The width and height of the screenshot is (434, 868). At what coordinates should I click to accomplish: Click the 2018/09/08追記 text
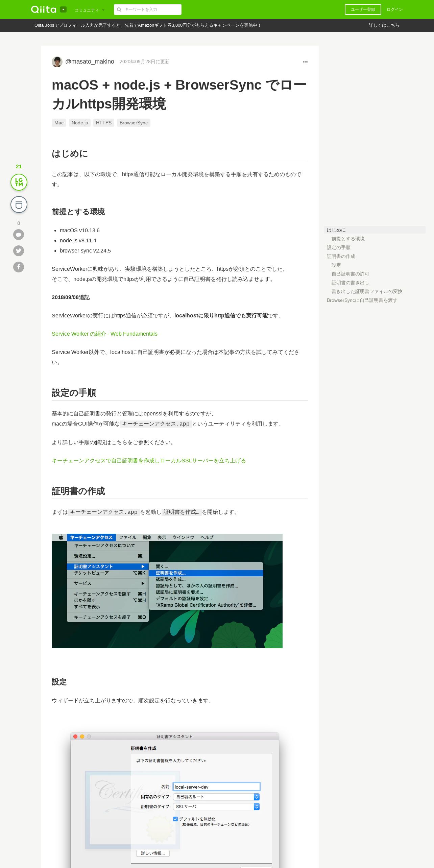coord(71,297)
